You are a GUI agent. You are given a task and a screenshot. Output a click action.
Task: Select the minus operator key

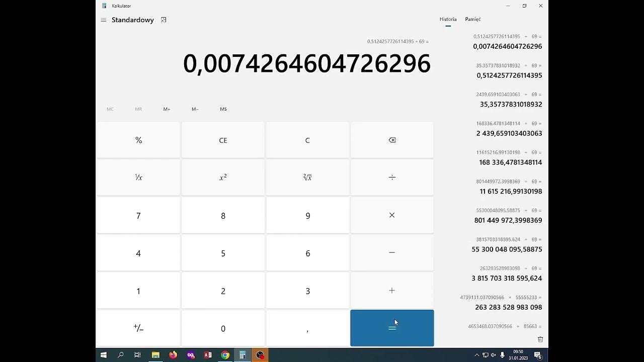point(392,253)
